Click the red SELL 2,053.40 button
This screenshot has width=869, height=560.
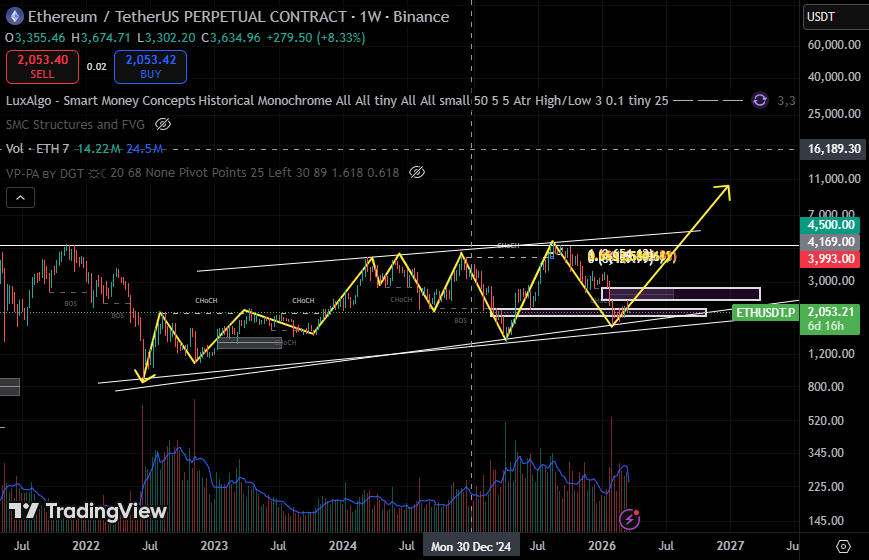coord(40,67)
